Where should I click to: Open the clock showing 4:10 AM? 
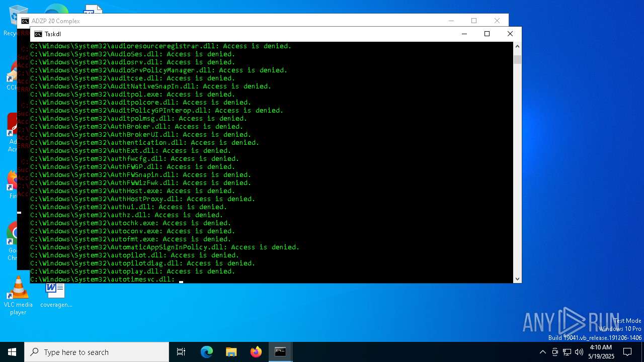tap(601, 352)
